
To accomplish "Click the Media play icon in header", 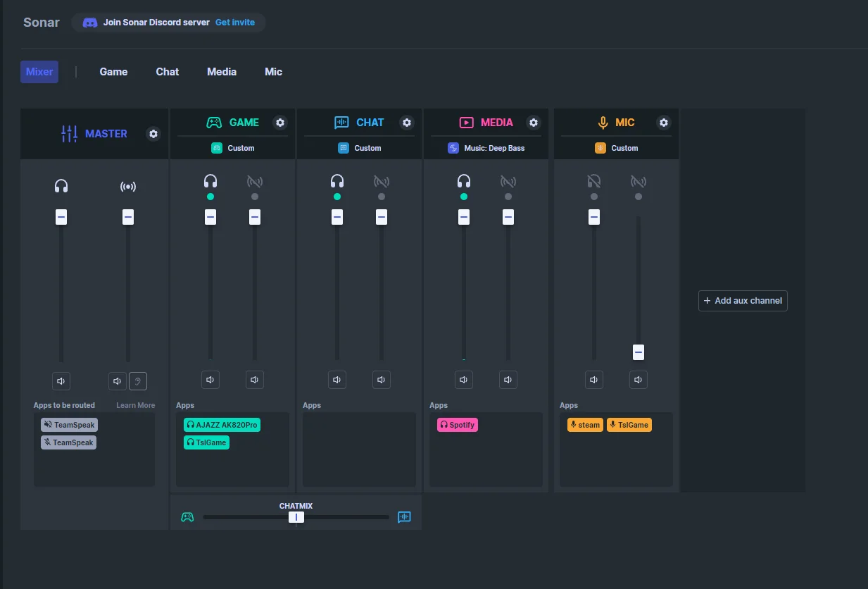I will click(x=466, y=123).
